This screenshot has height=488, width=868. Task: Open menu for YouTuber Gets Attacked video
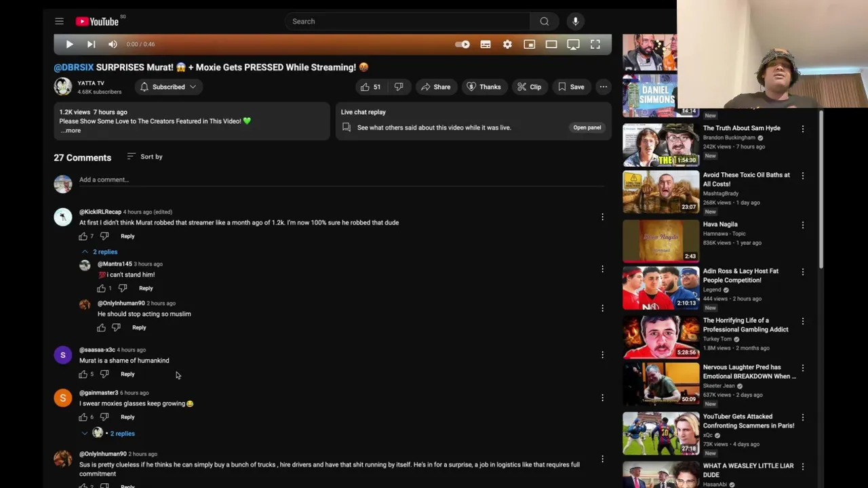tap(803, 418)
